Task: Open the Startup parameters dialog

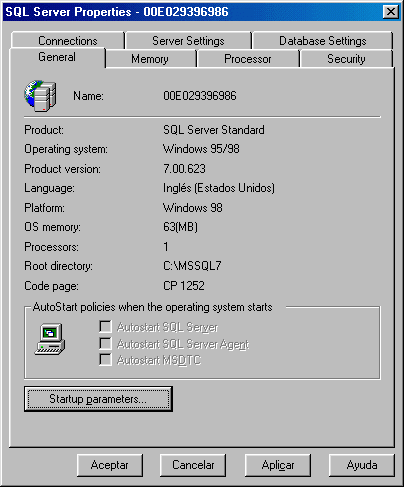Action: 98,399
